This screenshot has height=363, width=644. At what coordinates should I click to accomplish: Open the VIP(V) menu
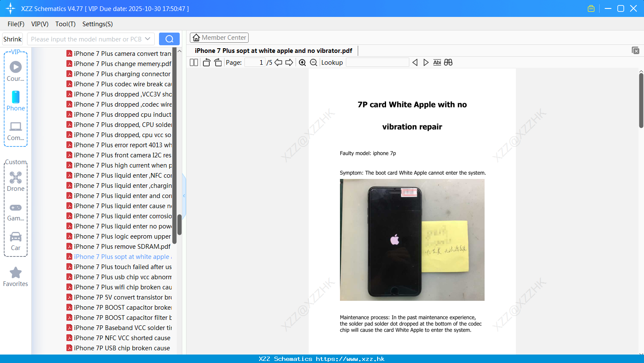pyautogui.click(x=40, y=24)
